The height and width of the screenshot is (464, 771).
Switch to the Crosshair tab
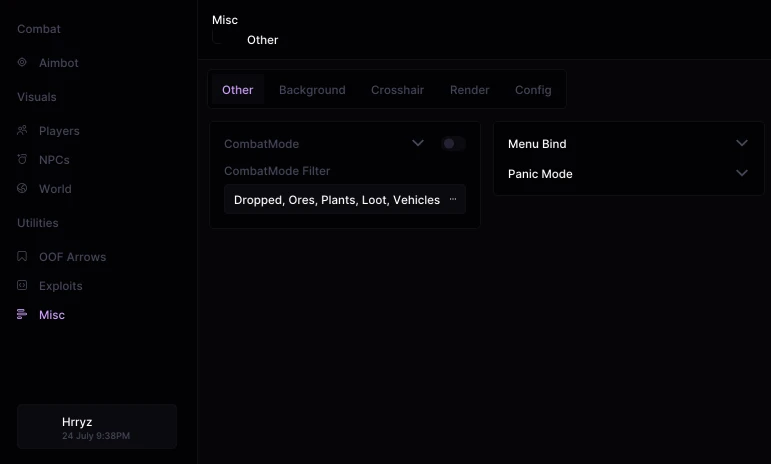397,90
